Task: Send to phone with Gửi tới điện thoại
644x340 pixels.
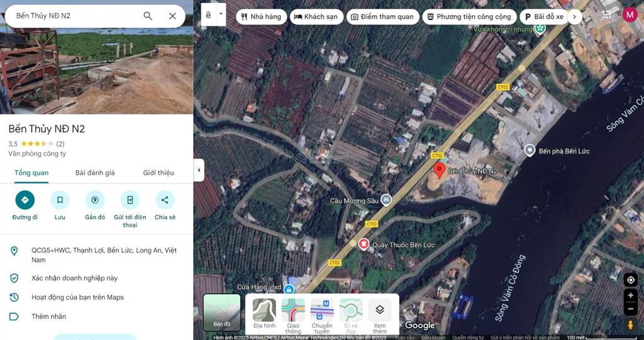Action: 130,200
